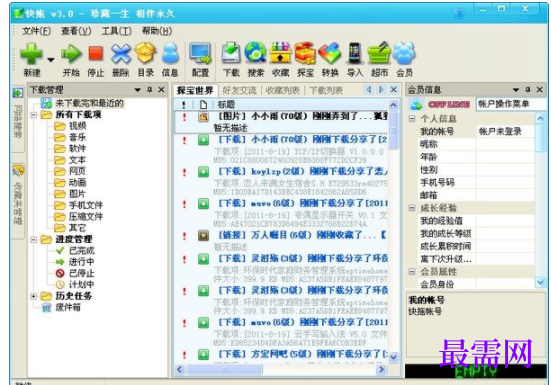Click the 转换 toolbar icon
The image size is (551, 385).
(x=330, y=53)
